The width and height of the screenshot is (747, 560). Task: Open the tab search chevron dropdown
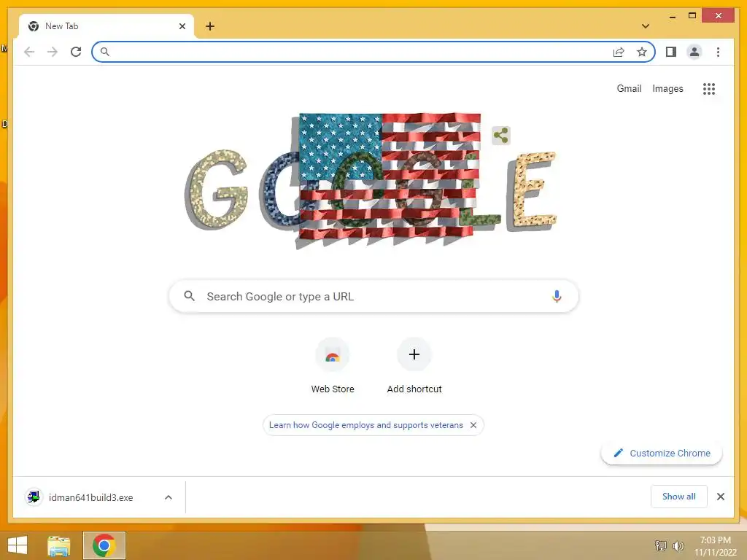[646, 26]
